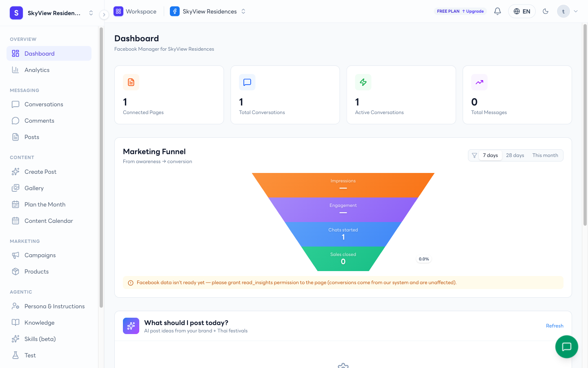Collapse the sidebar using the arrow button
This screenshot has height=368, width=588.
pyautogui.click(x=104, y=15)
